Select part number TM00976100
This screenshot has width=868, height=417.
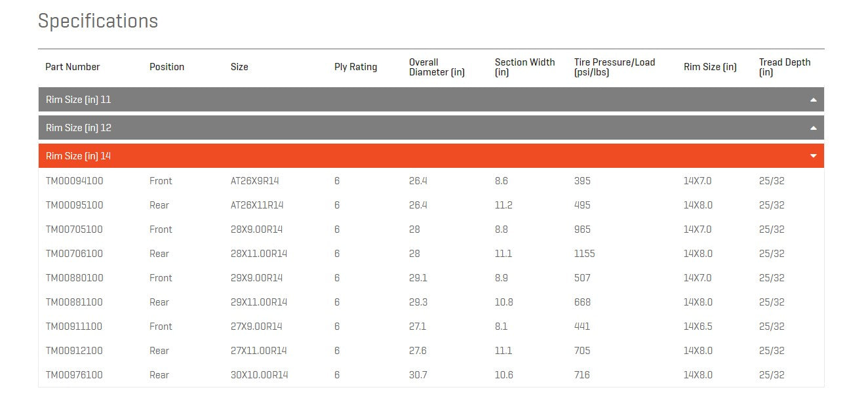[74, 375]
